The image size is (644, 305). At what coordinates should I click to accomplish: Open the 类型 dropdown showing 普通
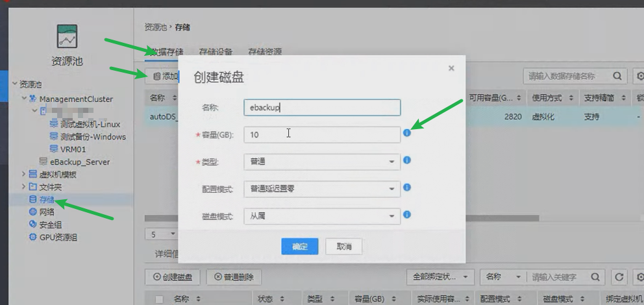321,162
